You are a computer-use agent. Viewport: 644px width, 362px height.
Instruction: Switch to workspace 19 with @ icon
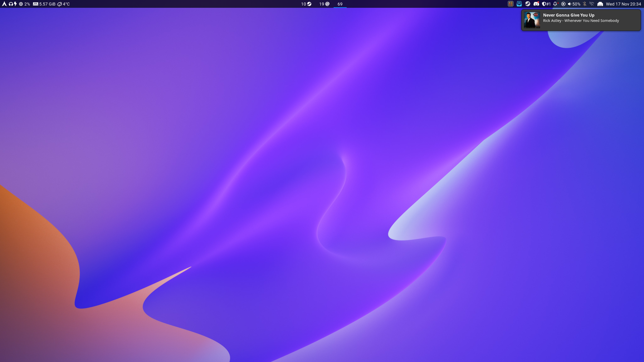click(x=324, y=4)
